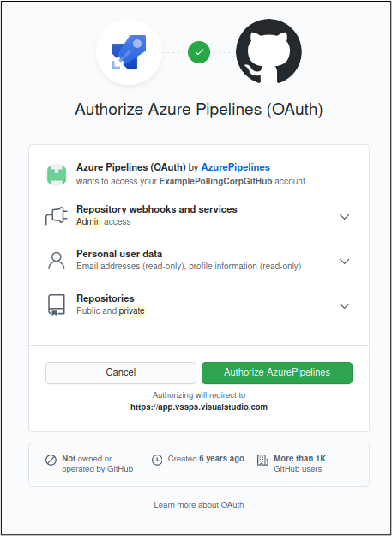Expand the Repositories permission chevron
Screen dimensions: 392x536
click(344, 305)
